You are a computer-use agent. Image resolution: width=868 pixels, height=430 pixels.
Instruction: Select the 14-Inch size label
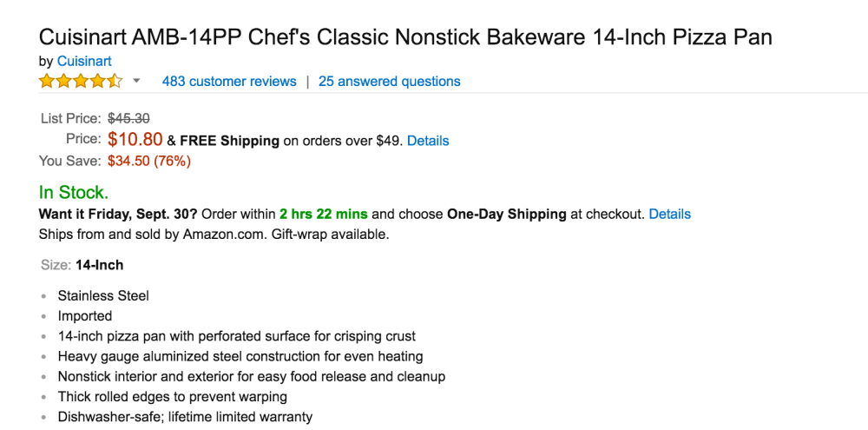(99, 265)
